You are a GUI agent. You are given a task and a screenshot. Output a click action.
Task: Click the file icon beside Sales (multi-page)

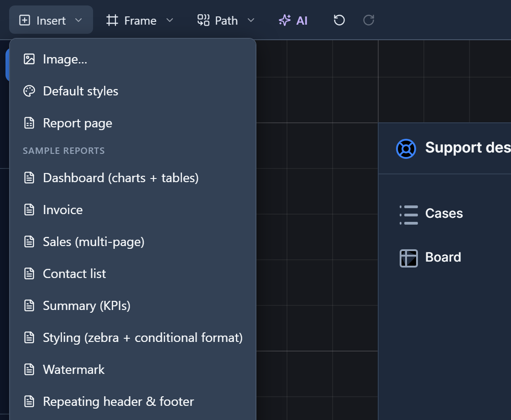(29, 241)
